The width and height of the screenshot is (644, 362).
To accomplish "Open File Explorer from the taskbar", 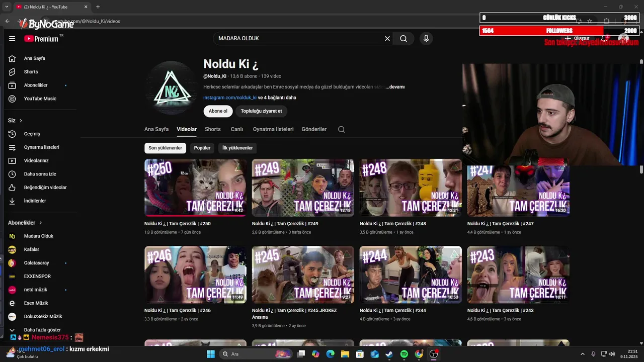I will tap(345, 354).
